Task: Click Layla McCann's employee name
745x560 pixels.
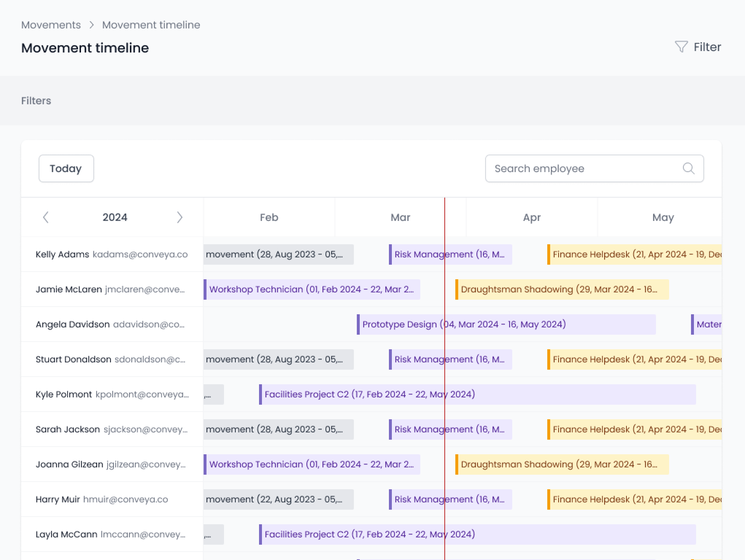Action: tap(66, 534)
